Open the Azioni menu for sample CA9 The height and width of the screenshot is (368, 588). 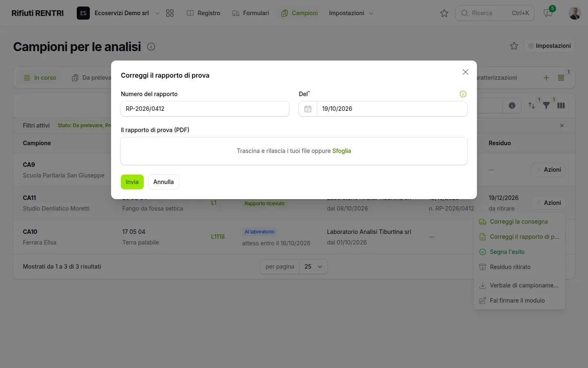pyautogui.click(x=548, y=170)
